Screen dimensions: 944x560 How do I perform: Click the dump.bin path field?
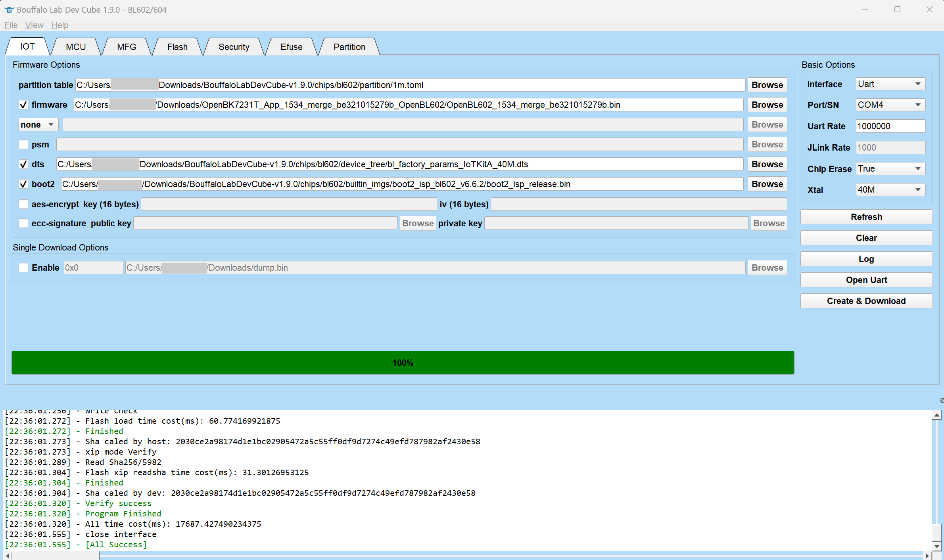(x=435, y=268)
